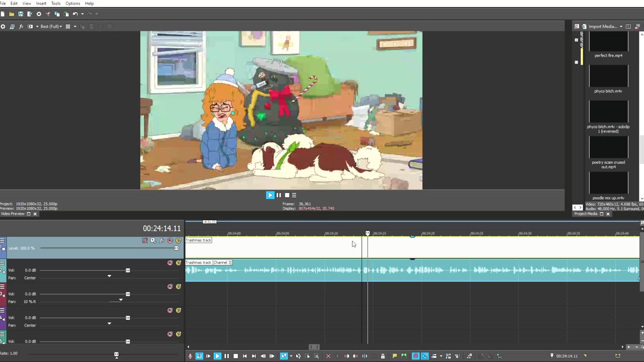Select the Video Preview tab
This screenshot has height=362, width=644.
click(13, 214)
